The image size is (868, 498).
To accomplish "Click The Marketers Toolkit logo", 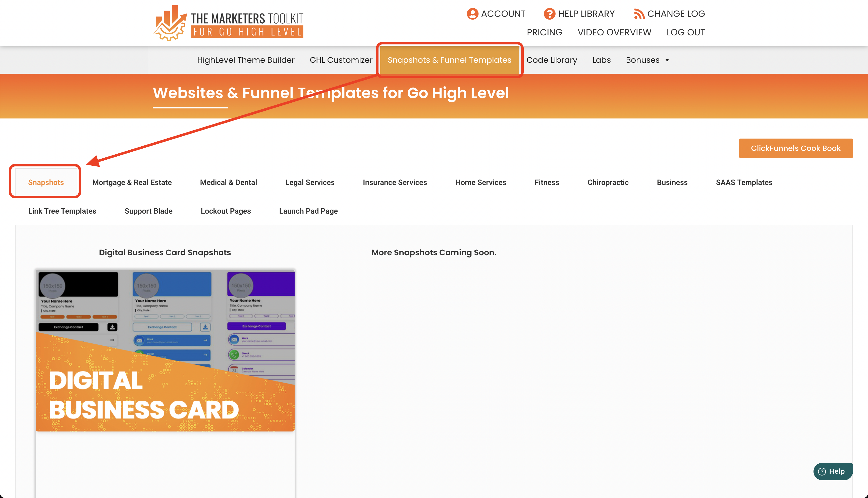I will (228, 23).
